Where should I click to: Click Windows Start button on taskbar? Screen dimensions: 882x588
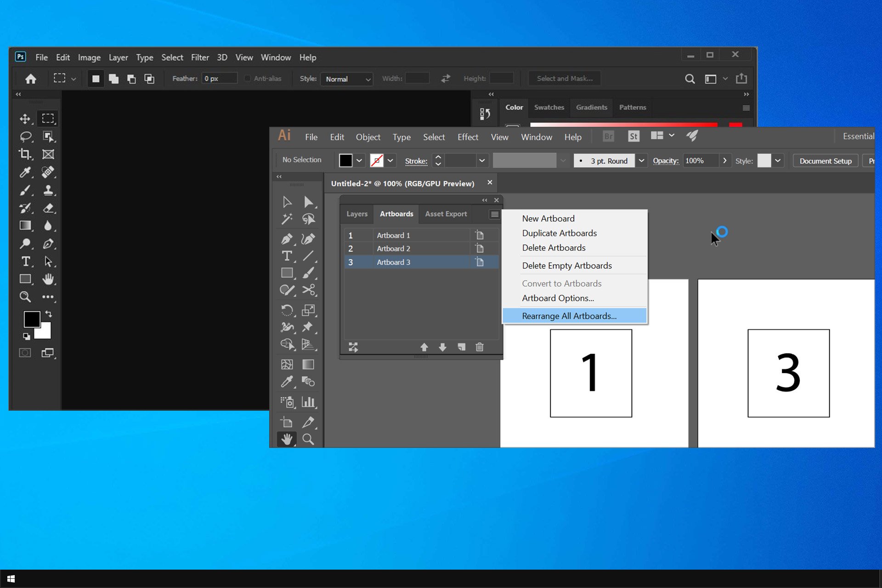11,579
